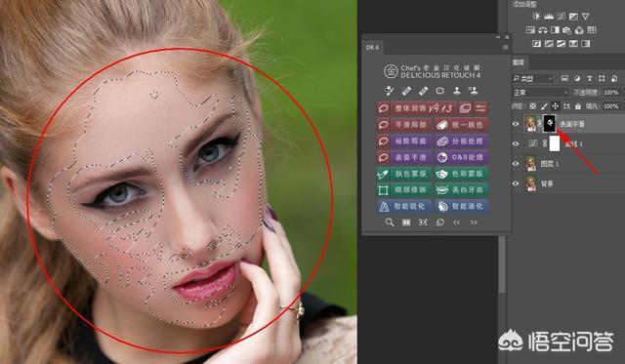Toggle lock position of layer
Viewport: 625px width, 364px height.
(555, 106)
